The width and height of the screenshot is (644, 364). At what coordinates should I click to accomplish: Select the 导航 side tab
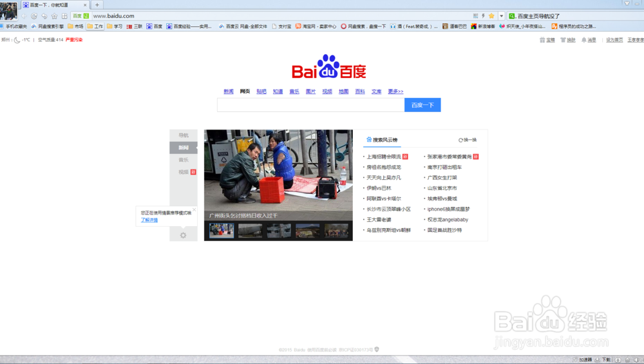point(183,135)
